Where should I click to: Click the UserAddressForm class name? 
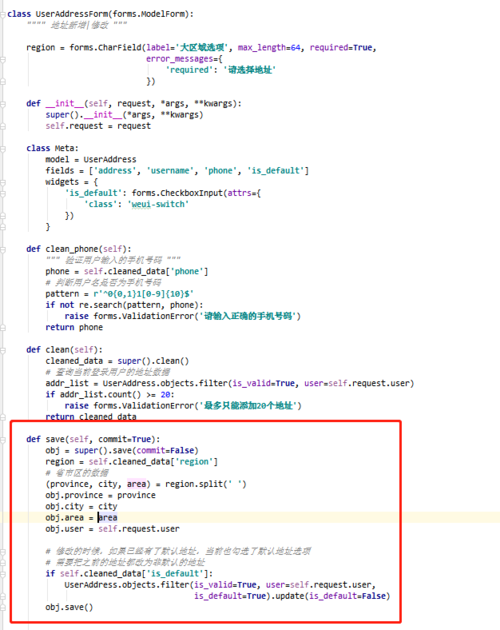(x=72, y=14)
